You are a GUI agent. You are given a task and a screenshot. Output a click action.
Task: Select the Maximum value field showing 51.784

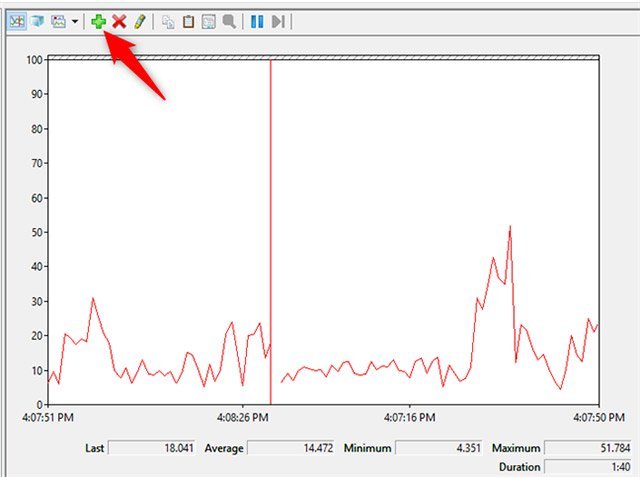tap(586, 449)
